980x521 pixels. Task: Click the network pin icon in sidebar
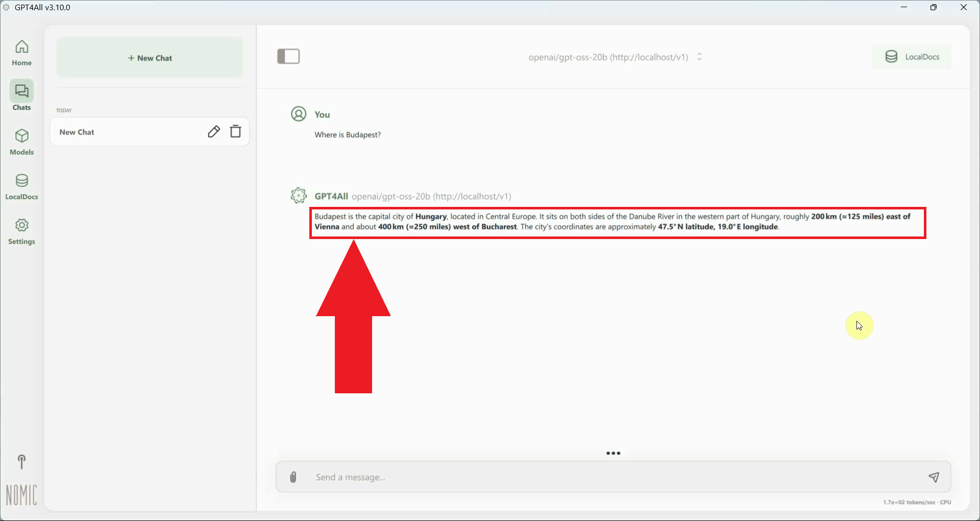[x=21, y=462]
